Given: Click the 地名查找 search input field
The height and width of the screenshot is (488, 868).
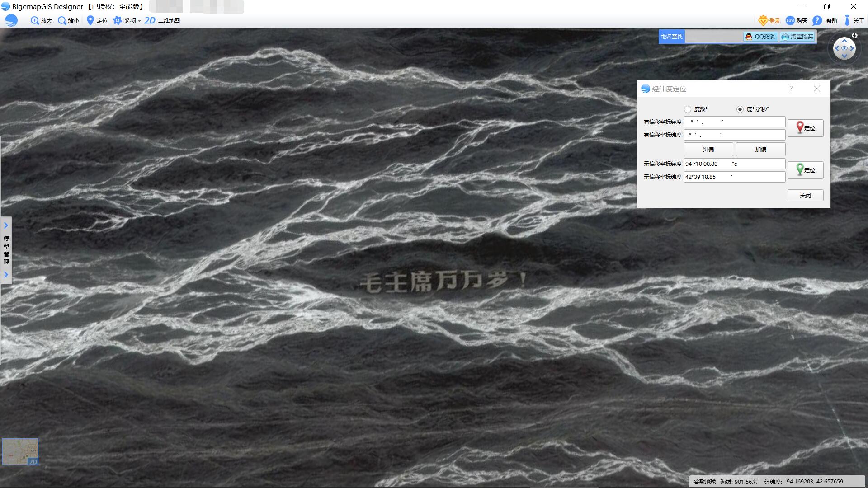Looking at the screenshot, I should [x=713, y=37].
